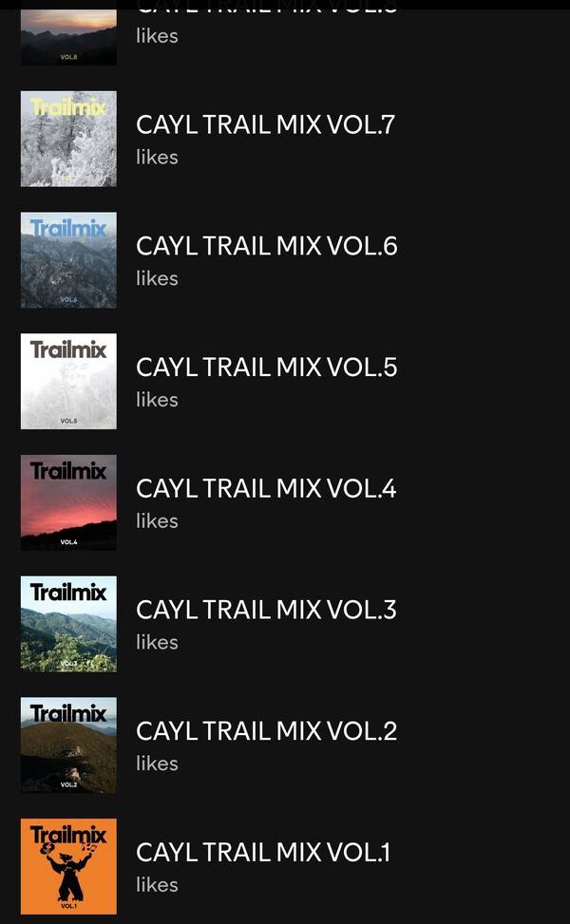The image size is (570, 924).
Task: Open the Vol.8 sunset cover thumbnail
Action: tap(68, 37)
